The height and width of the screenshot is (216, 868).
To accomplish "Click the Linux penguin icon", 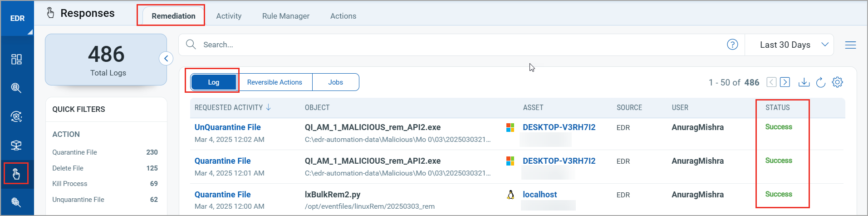I will coord(510,195).
